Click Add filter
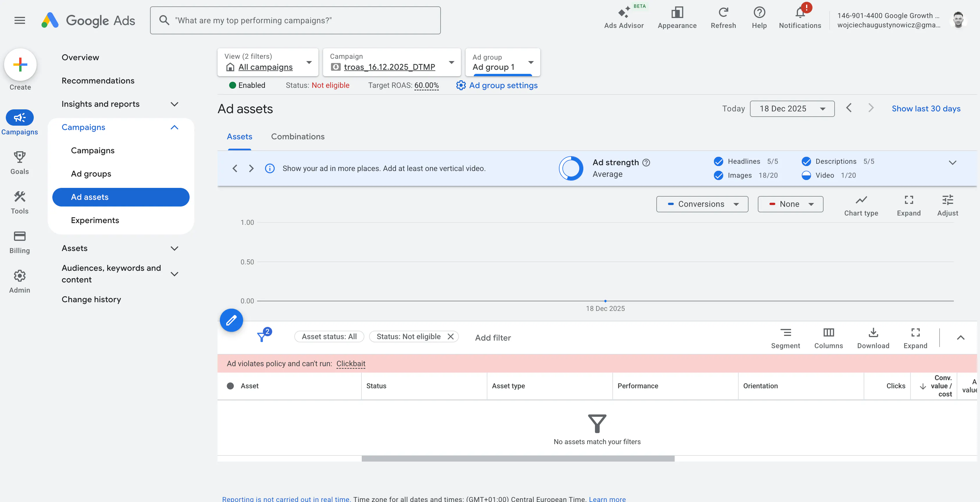Viewport: 980px width, 502px height. click(x=493, y=338)
